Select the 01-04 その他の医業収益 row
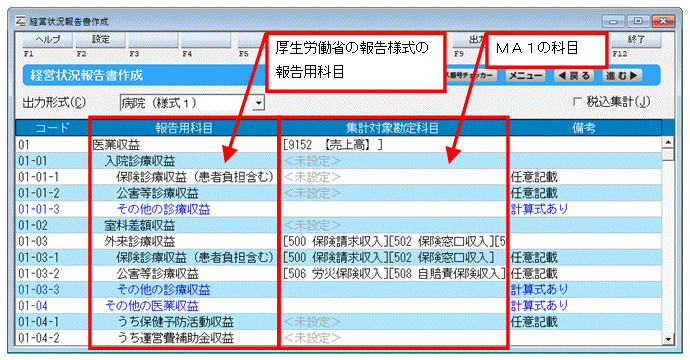690x360 pixels. (339, 305)
